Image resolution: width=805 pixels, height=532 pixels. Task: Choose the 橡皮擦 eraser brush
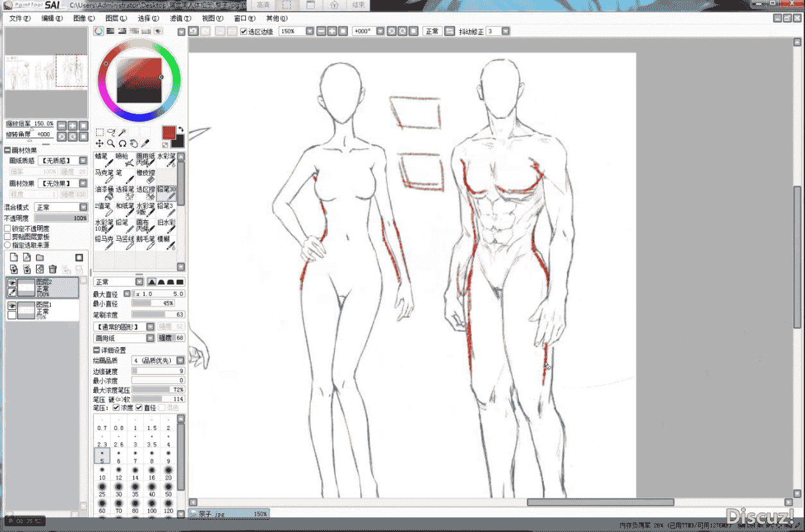[146, 177]
